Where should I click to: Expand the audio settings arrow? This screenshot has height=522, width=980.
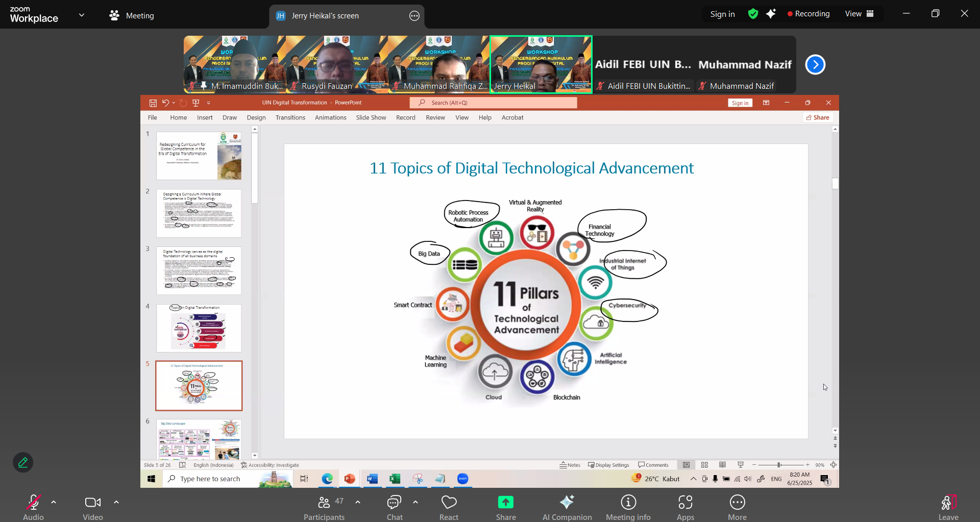54,503
